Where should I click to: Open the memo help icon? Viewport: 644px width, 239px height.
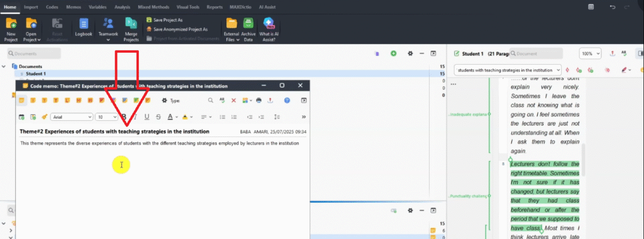(x=287, y=100)
